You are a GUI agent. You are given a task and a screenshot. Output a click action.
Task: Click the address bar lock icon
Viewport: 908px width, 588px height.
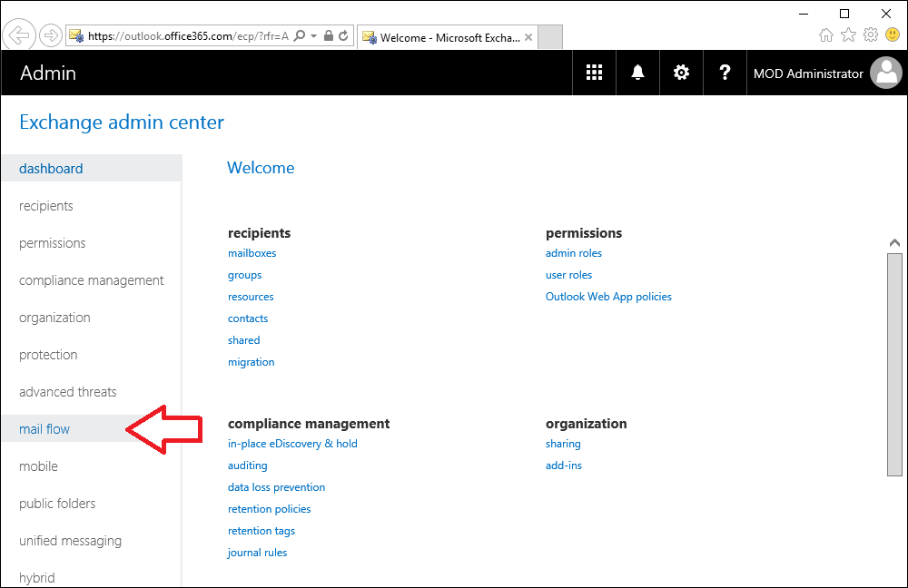(x=329, y=36)
